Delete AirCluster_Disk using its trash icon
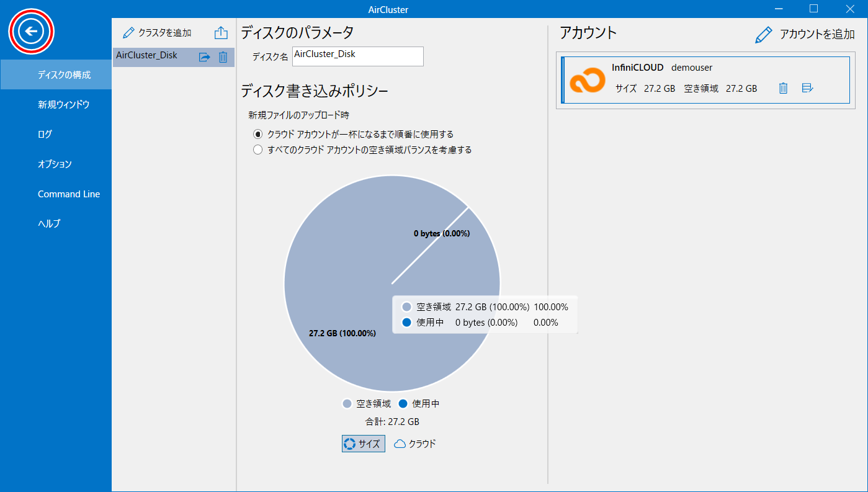 pos(223,57)
